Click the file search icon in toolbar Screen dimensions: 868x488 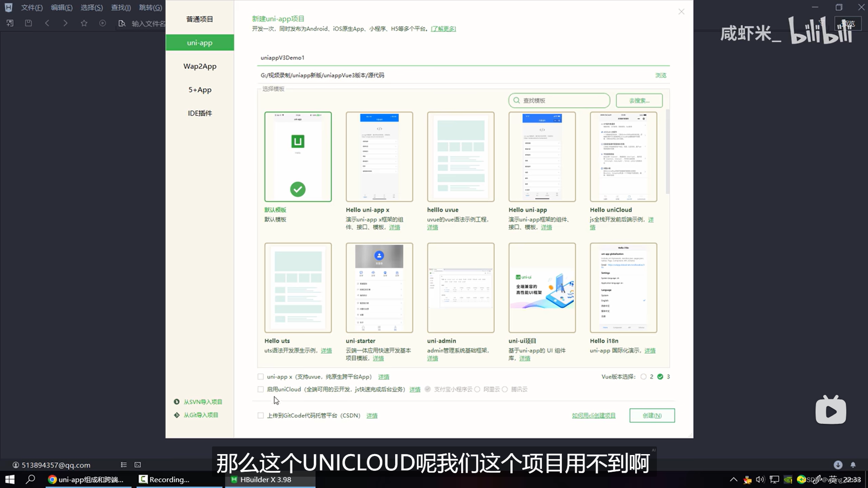tap(122, 23)
